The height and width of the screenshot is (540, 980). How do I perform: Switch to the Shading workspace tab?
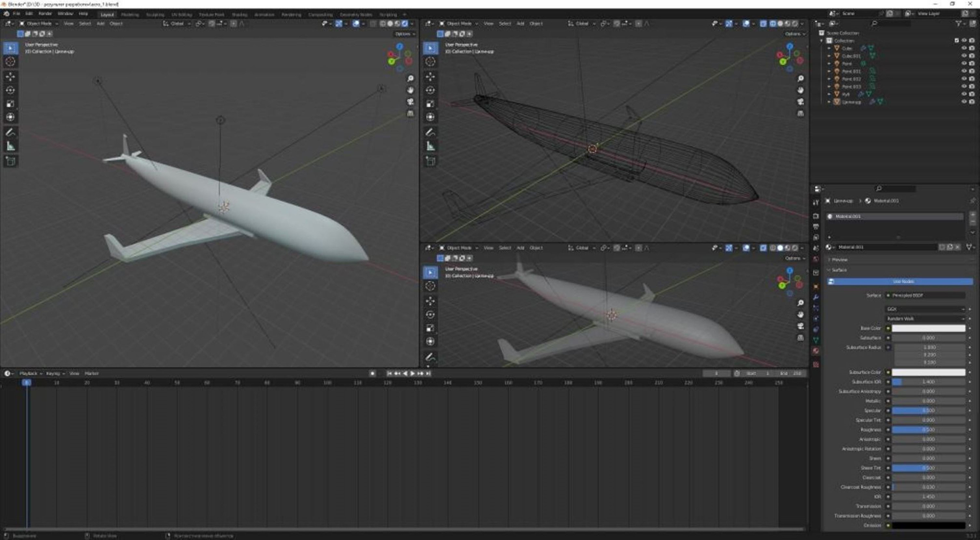(x=239, y=15)
